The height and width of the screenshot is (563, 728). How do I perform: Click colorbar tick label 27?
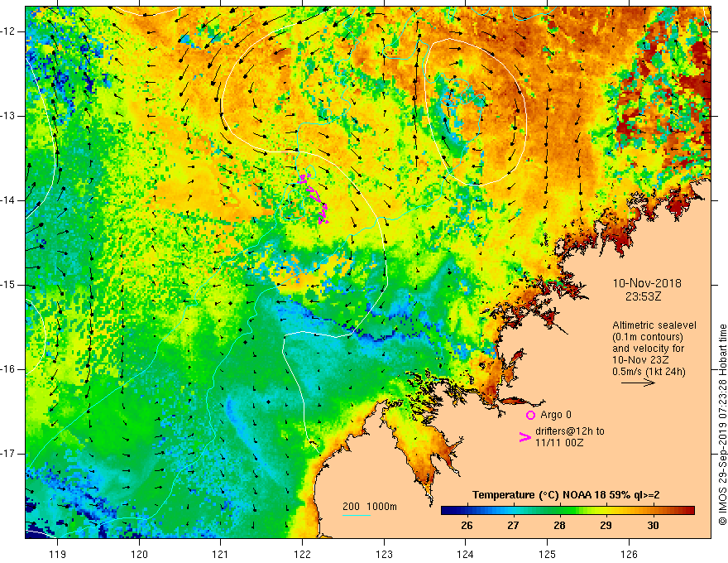[513, 526]
